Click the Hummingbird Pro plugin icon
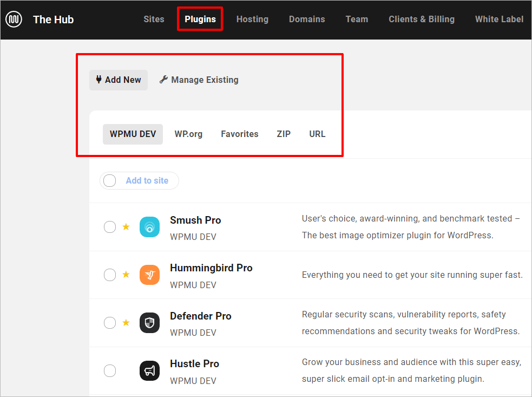Image resolution: width=532 pixels, height=397 pixels. coord(149,275)
